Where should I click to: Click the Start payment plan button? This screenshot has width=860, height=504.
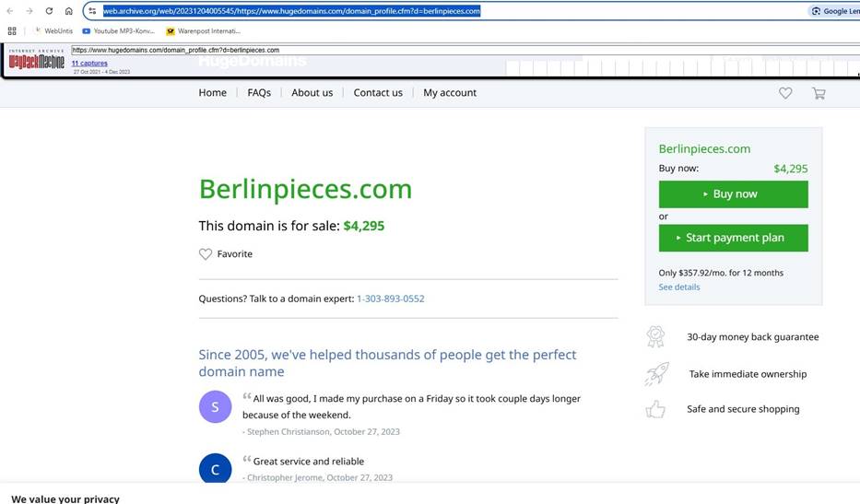(734, 238)
